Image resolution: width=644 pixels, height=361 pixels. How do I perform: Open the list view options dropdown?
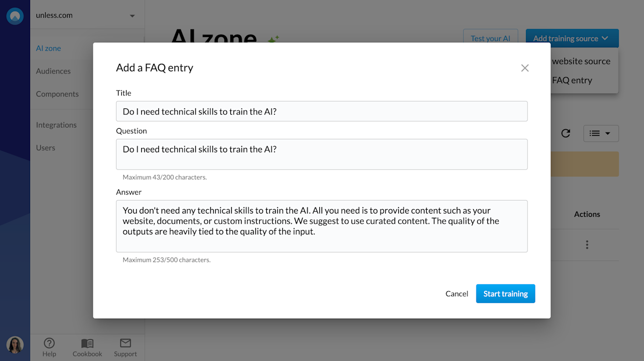point(601,134)
